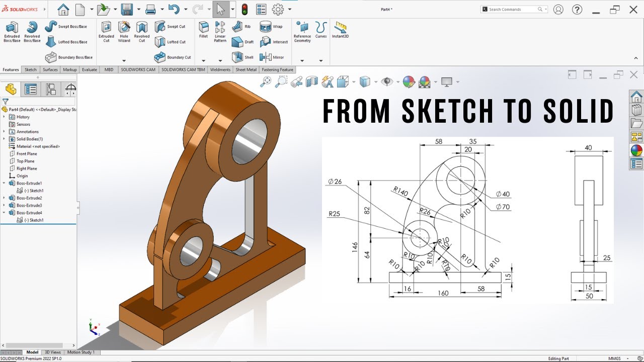Use the Mirror feature
The image size is (644, 362).
click(272, 57)
